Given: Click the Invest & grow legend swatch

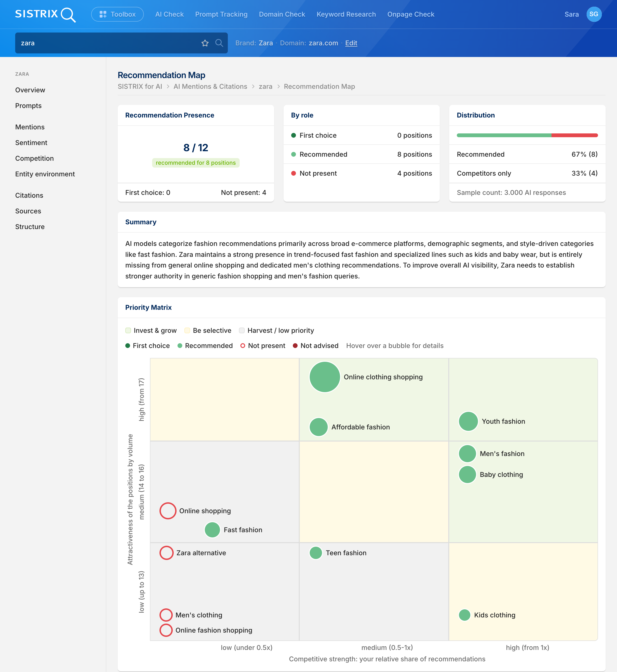Looking at the screenshot, I should pyautogui.click(x=128, y=331).
